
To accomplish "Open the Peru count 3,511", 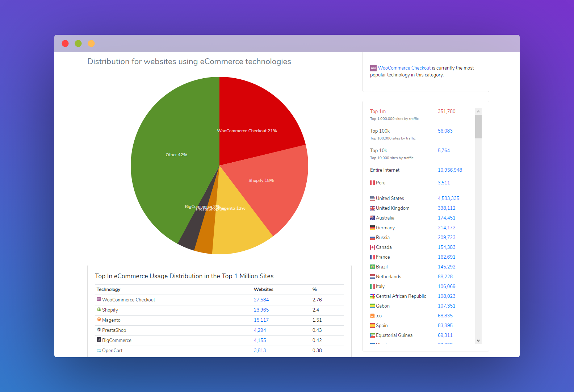I will (444, 183).
